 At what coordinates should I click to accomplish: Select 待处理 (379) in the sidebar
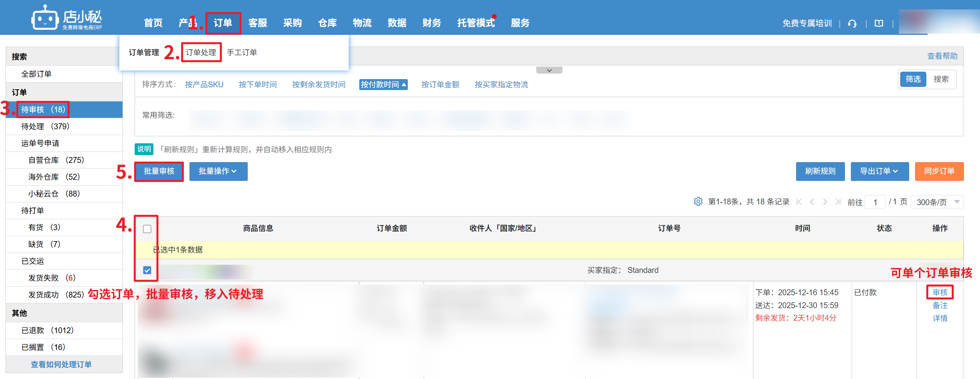pos(45,126)
